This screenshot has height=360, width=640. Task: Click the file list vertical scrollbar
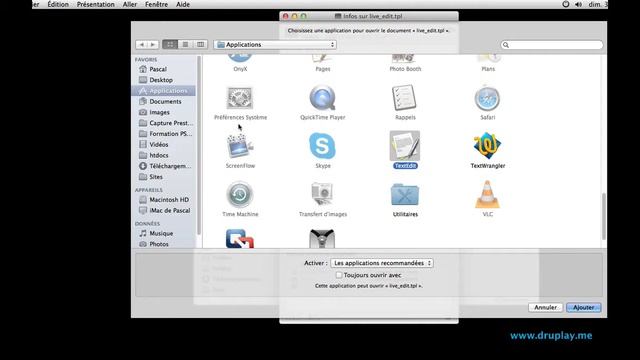(604, 216)
